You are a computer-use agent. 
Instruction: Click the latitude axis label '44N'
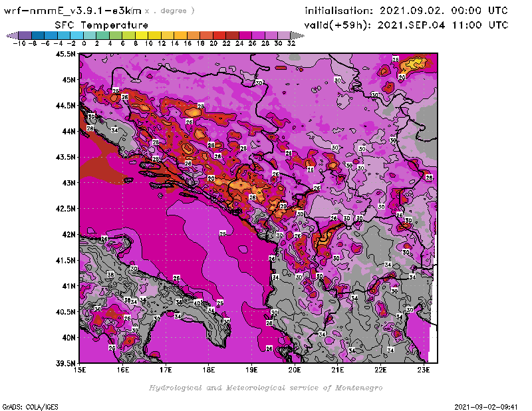(x=68, y=131)
